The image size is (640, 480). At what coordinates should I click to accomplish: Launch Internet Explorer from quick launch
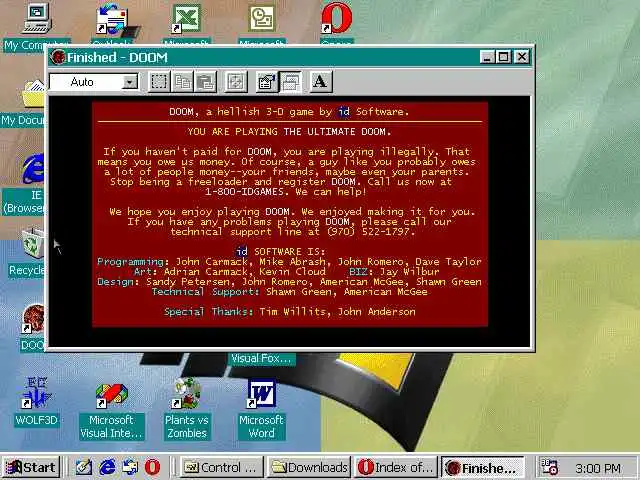click(x=107, y=467)
